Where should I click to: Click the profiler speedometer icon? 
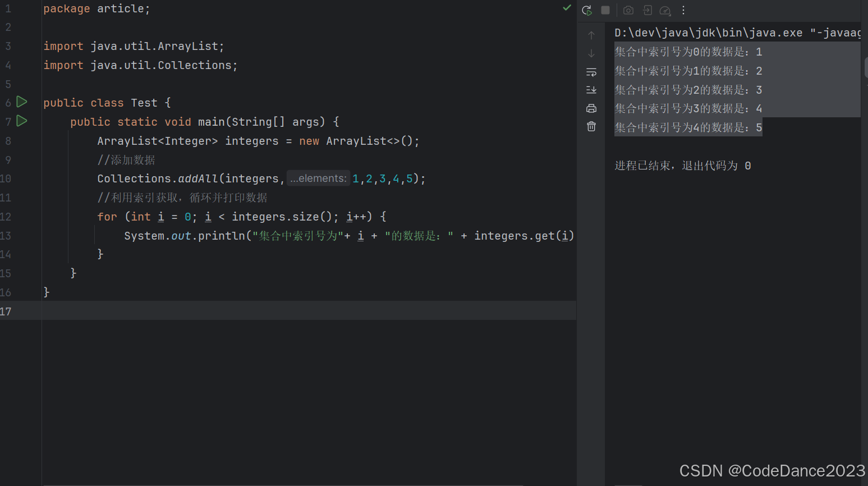665,10
